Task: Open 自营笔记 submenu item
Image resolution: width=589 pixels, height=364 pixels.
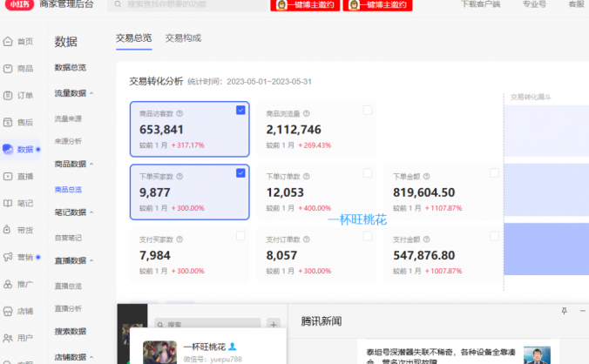Action: click(68, 238)
